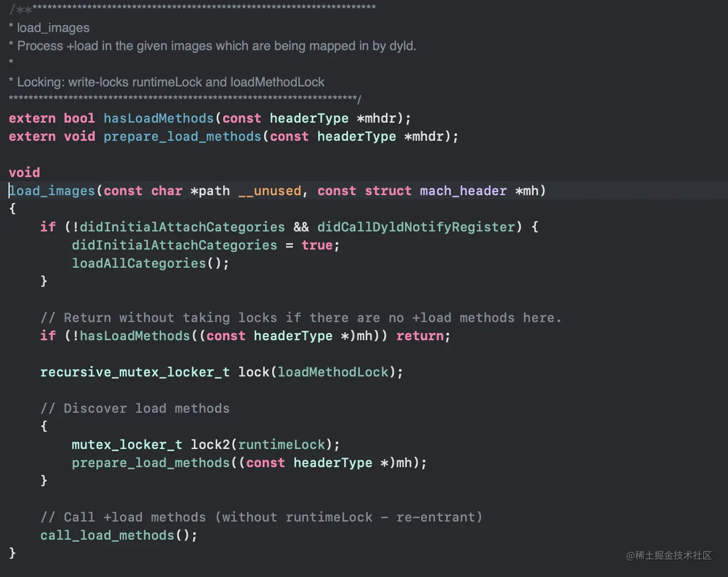Click the 'true' literal in assignment
The height and width of the screenshot is (577, 728).
coord(317,245)
